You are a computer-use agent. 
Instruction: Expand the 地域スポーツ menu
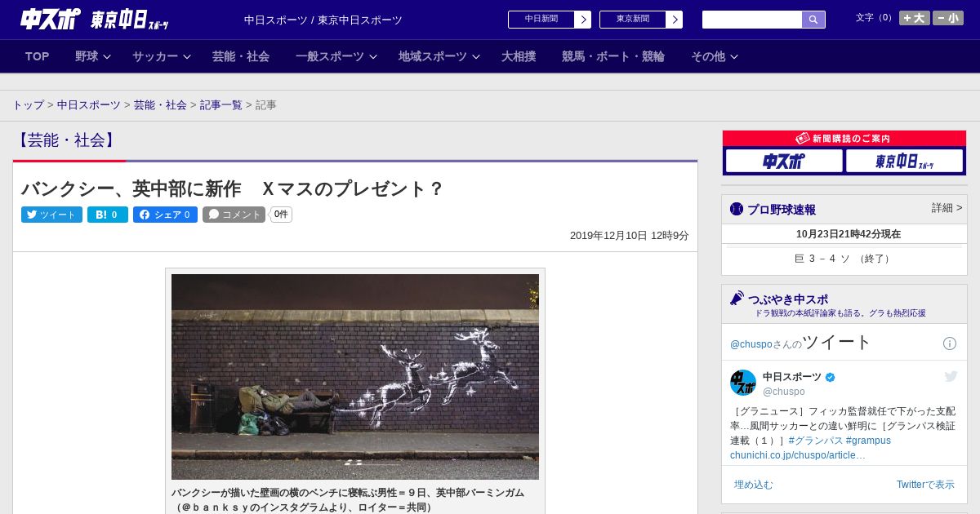click(439, 56)
